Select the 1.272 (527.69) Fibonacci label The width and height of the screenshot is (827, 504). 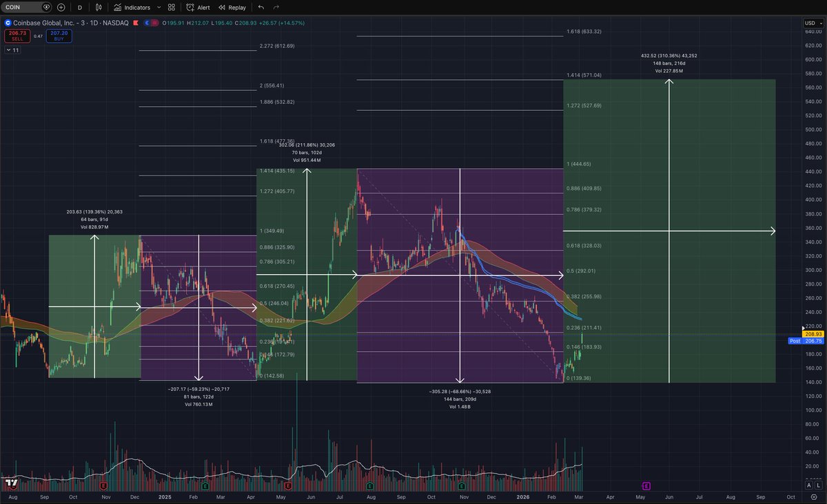pos(584,106)
